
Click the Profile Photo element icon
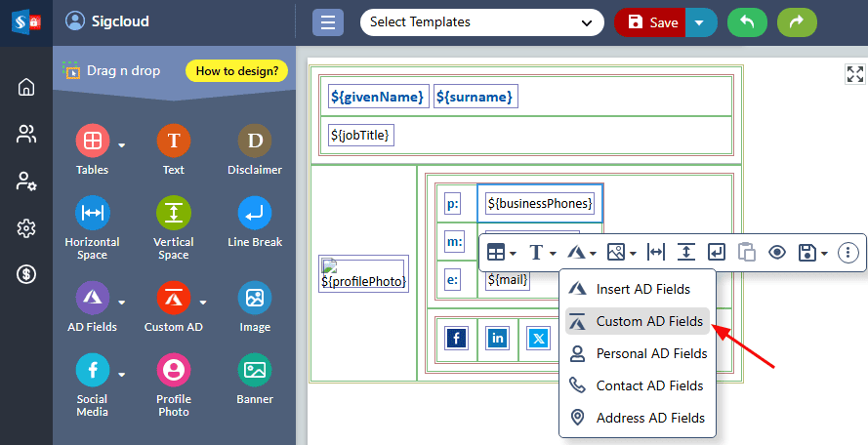click(x=173, y=371)
